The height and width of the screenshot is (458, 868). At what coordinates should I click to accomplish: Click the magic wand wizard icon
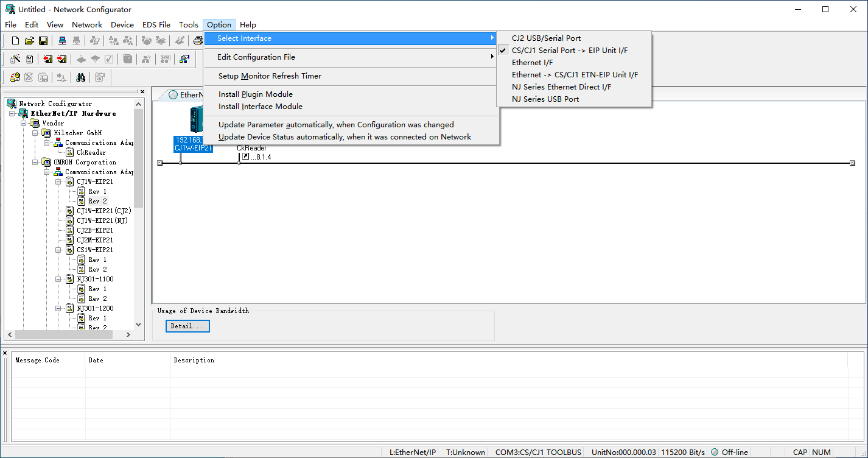coord(16,59)
